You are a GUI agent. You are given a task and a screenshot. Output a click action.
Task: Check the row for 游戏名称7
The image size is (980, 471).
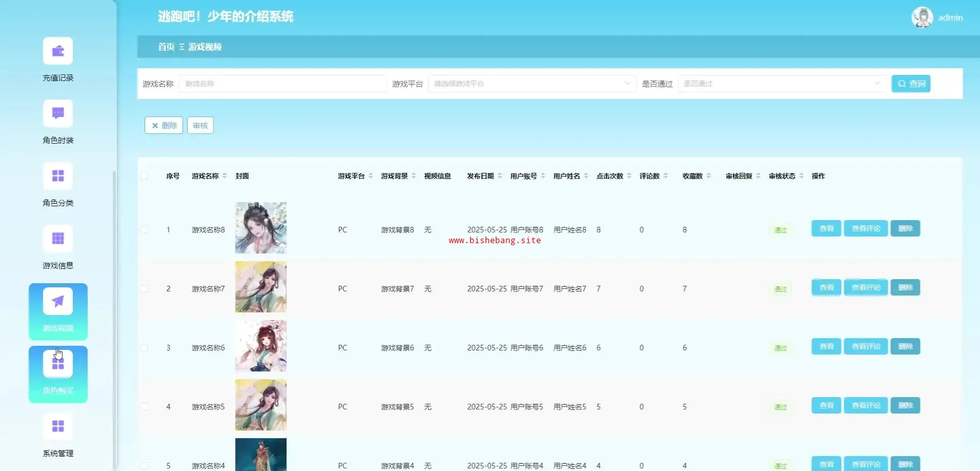coord(144,289)
